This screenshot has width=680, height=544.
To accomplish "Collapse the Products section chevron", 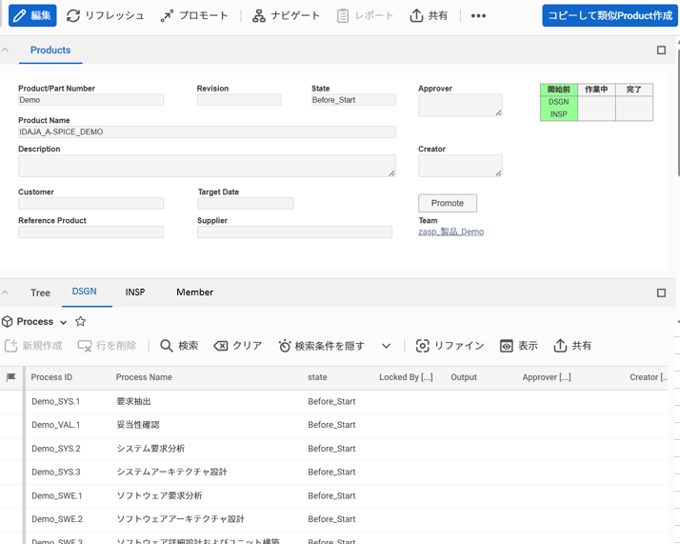I will click(5, 50).
